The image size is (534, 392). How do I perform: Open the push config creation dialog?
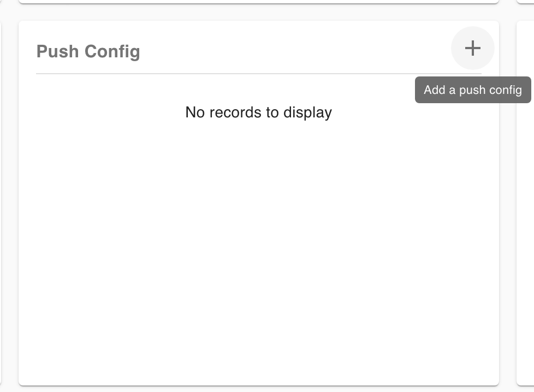coord(472,48)
